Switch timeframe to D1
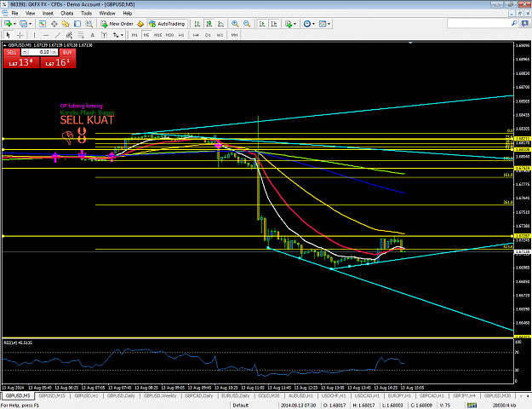 point(208,35)
